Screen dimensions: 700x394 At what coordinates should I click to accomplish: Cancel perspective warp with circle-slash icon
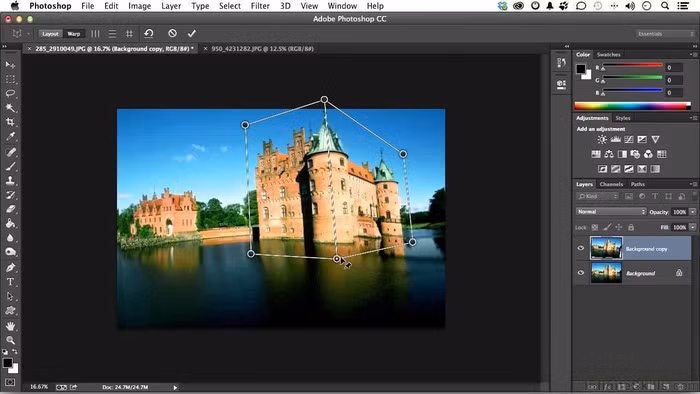(172, 33)
